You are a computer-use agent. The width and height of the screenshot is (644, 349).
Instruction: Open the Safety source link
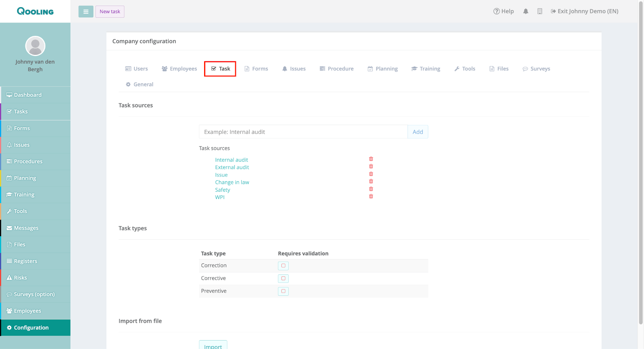coord(223,190)
